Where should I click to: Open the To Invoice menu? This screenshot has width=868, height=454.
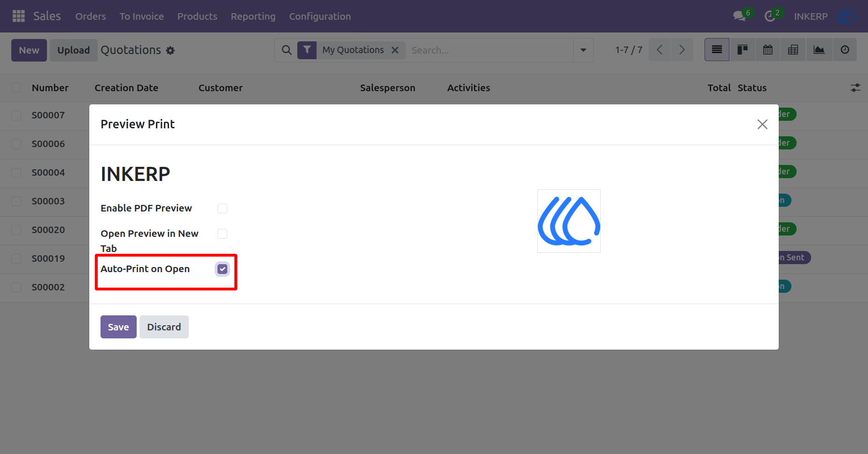point(141,16)
